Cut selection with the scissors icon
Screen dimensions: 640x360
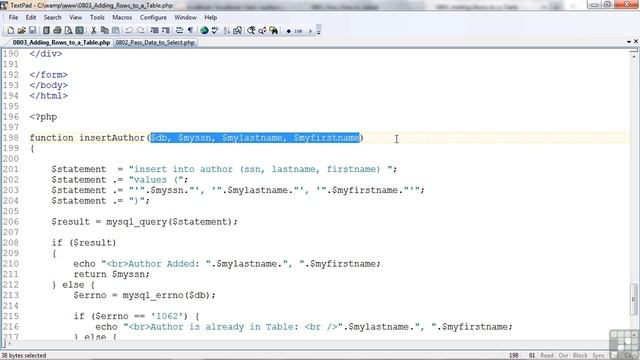93,31
